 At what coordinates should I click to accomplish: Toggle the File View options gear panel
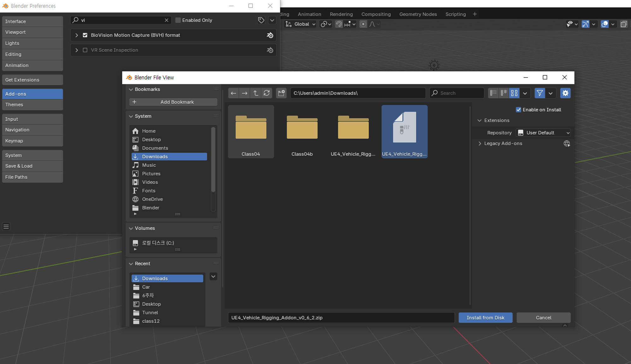click(x=565, y=93)
